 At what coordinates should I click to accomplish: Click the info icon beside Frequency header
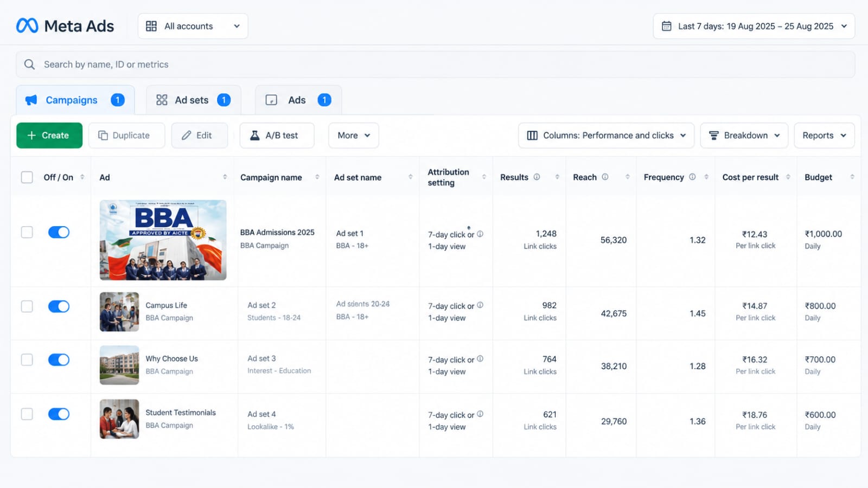coord(692,177)
